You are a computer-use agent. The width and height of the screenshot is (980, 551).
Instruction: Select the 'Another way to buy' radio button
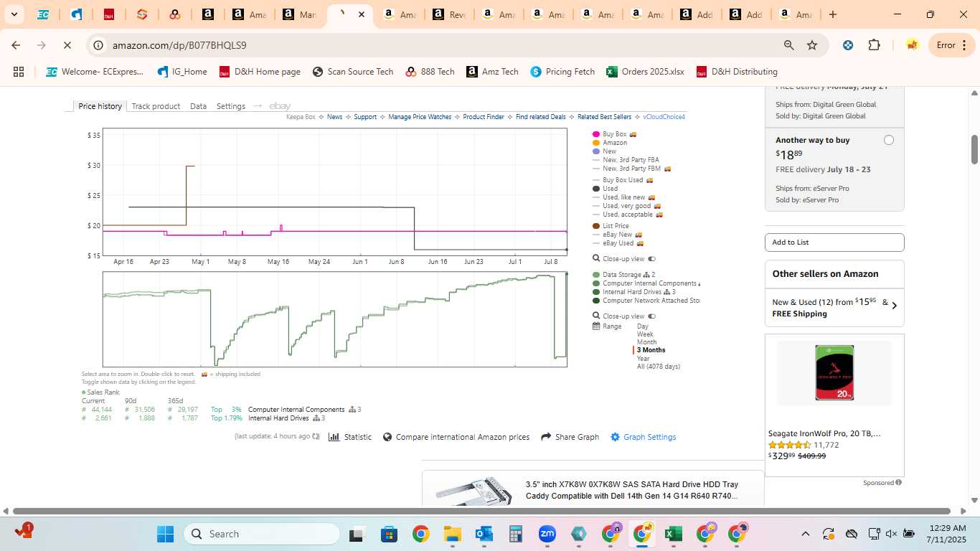click(889, 140)
